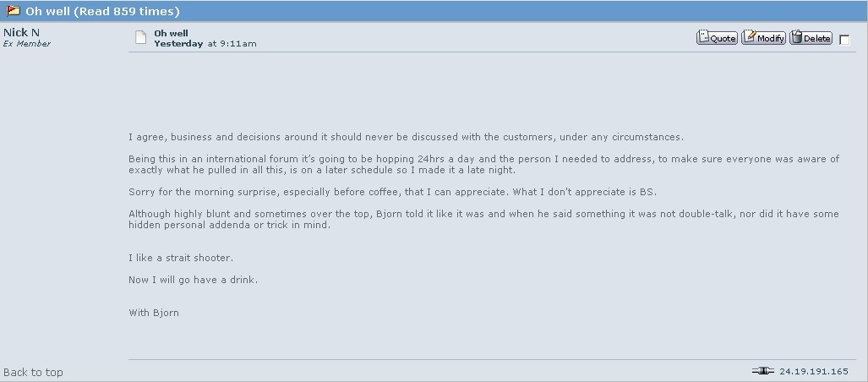Click the post page icon beside subject
Image resolution: width=868 pixels, height=382 pixels.
pyautogui.click(x=141, y=38)
